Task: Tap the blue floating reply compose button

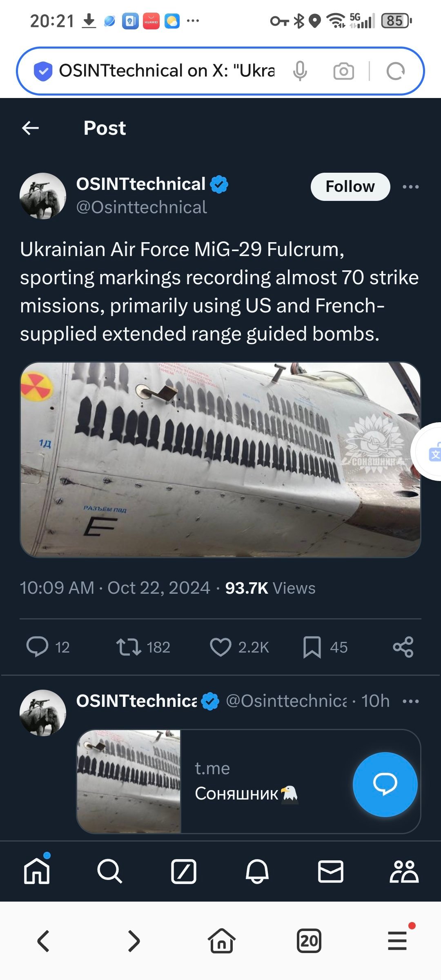Action: 385,784
